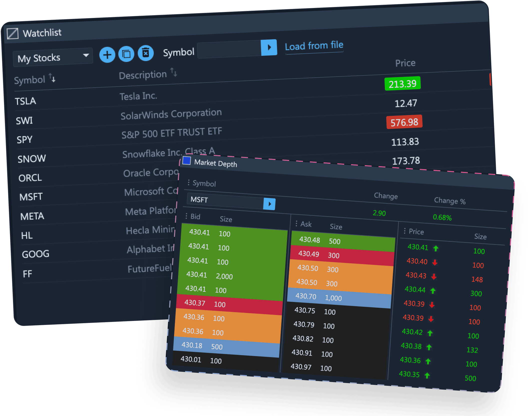Click ask row 430.82

pos(336,340)
